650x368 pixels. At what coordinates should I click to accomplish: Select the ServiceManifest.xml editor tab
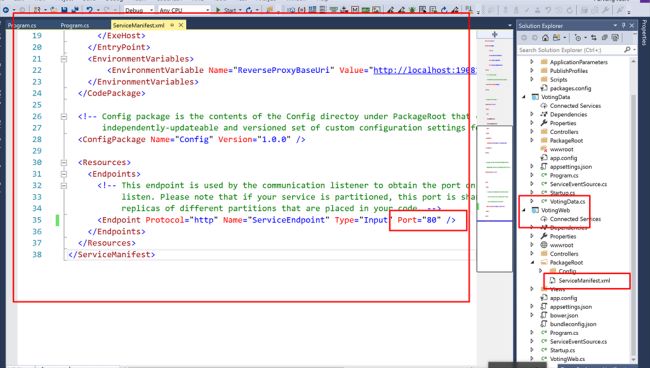pyautogui.click(x=138, y=25)
